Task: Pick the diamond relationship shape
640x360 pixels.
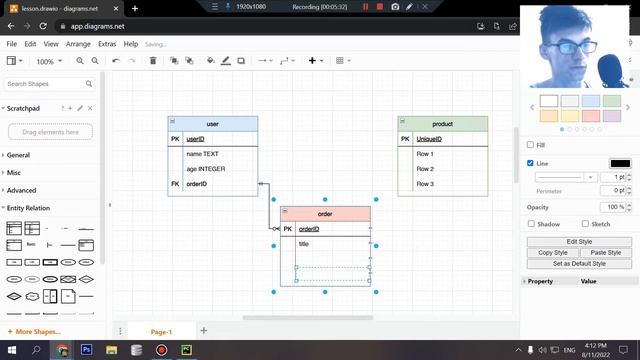Action: pos(86,279)
